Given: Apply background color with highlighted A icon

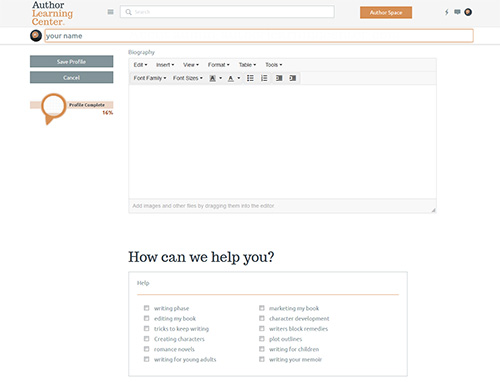Looking at the screenshot, I should [x=212, y=78].
